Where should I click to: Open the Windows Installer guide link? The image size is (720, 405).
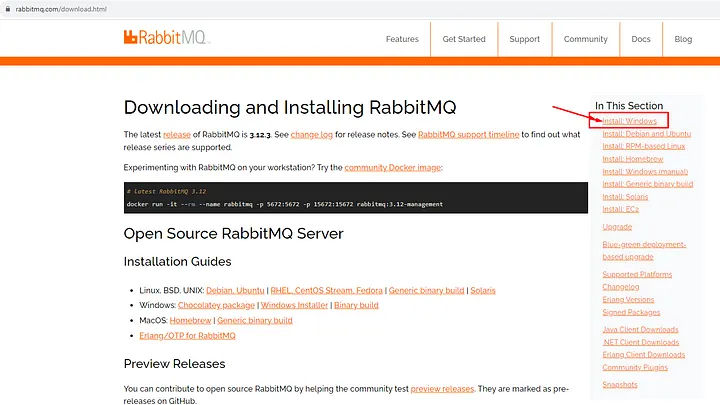(x=293, y=305)
